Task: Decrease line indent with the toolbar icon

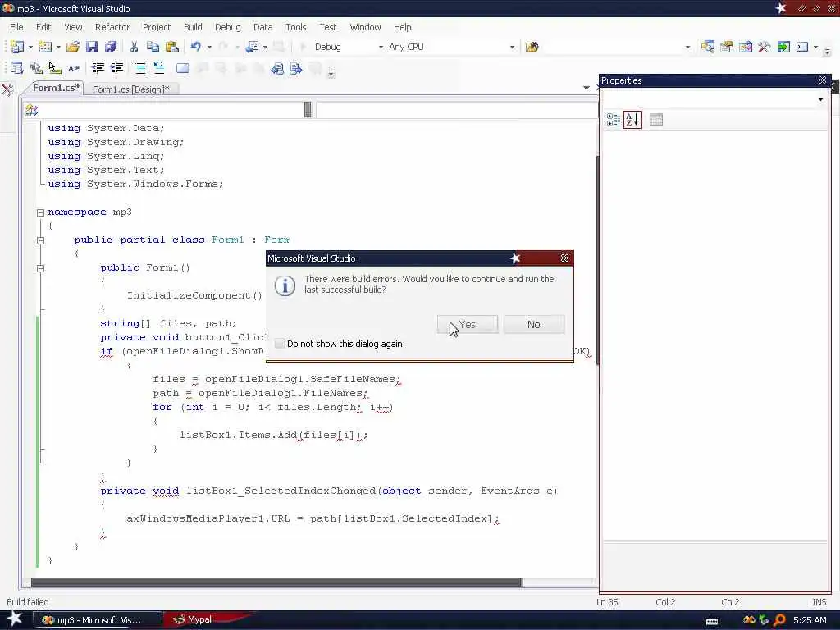Action: [x=98, y=68]
